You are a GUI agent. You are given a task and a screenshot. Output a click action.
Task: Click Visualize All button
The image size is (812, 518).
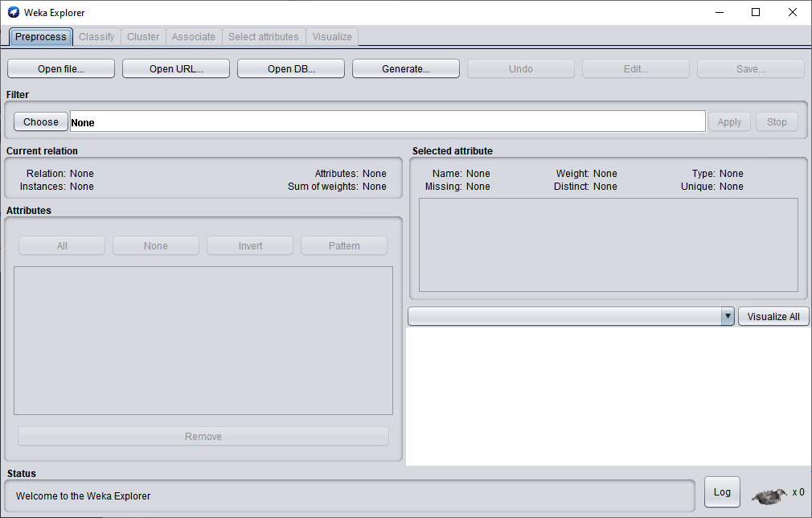click(773, 316)
